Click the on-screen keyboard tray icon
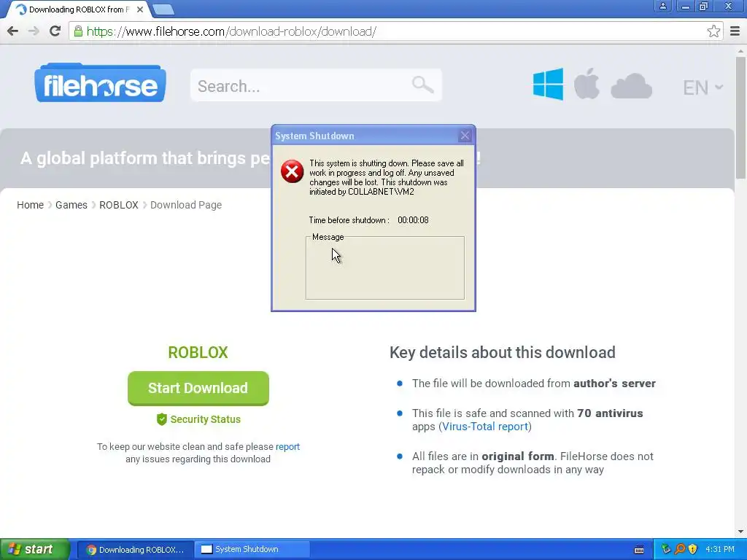The width and height of the screenshot is (747, 560). pos(639,550)
